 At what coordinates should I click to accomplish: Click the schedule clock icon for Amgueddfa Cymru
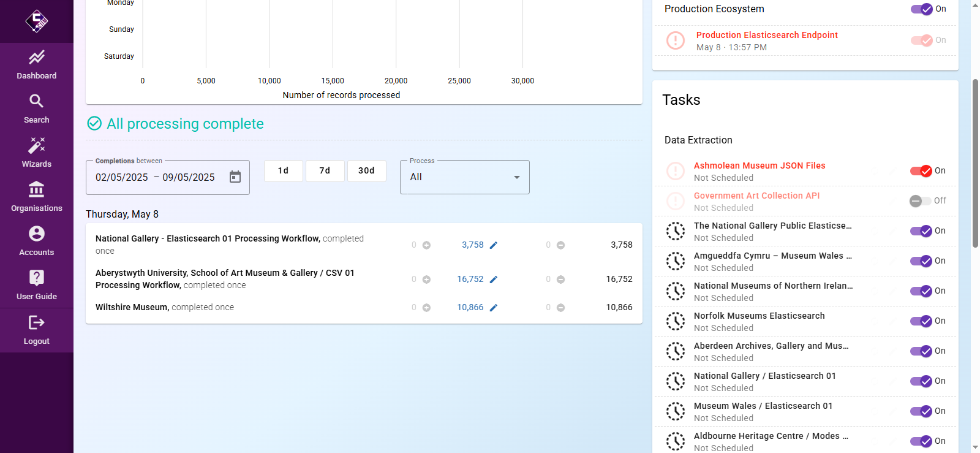click(676, 261)
